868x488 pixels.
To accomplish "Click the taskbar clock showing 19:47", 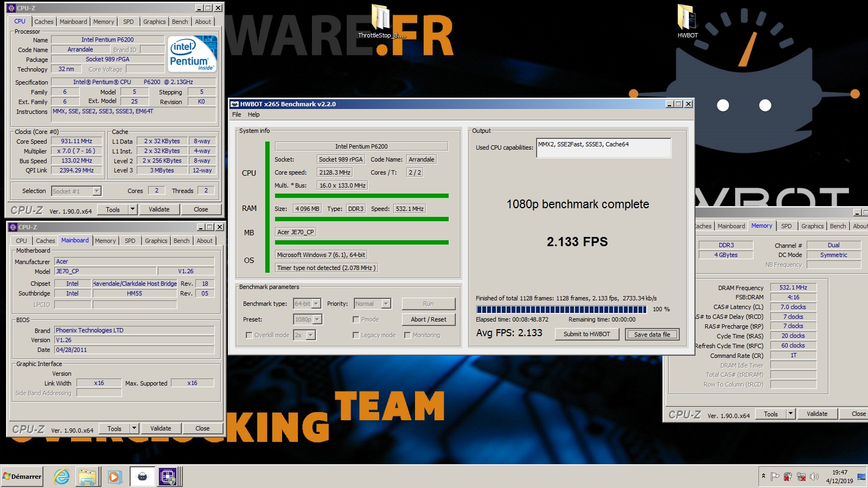I will (840, 477).
